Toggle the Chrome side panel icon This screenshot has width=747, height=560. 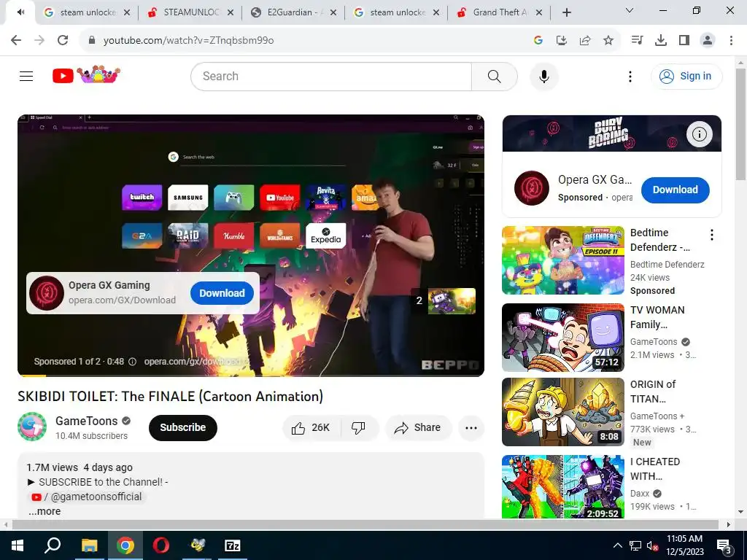click(684, 40)
